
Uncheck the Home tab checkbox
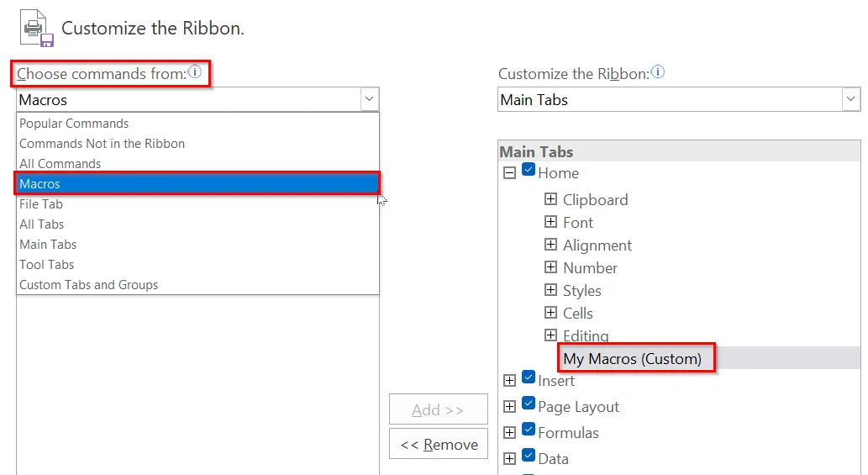(x=529, y=170)
